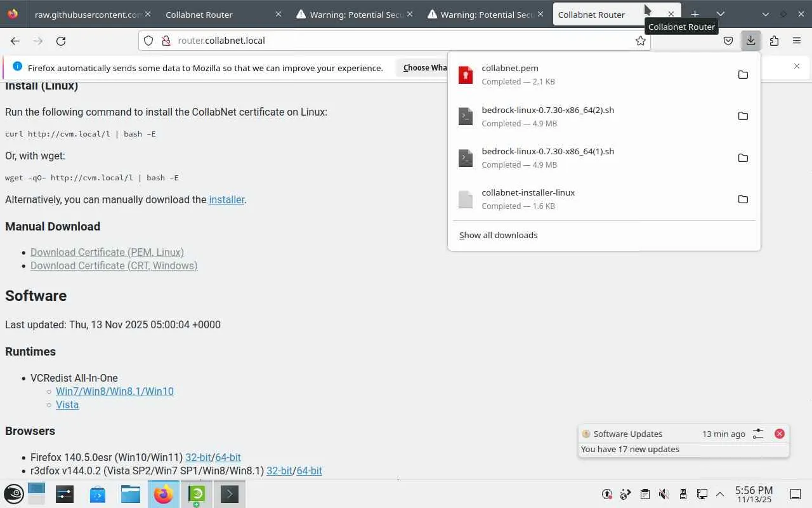Open the Firefox View button

(x=13, y=14)
